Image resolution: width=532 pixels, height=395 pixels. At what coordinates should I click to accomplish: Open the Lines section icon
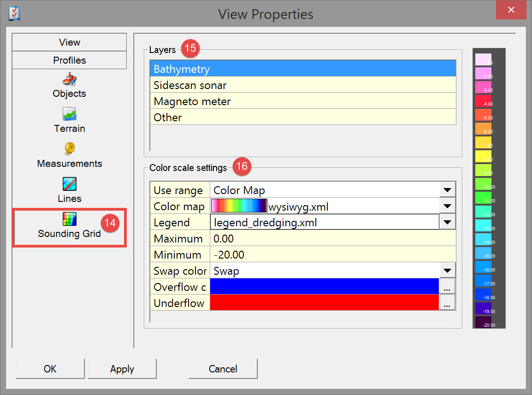70,184
